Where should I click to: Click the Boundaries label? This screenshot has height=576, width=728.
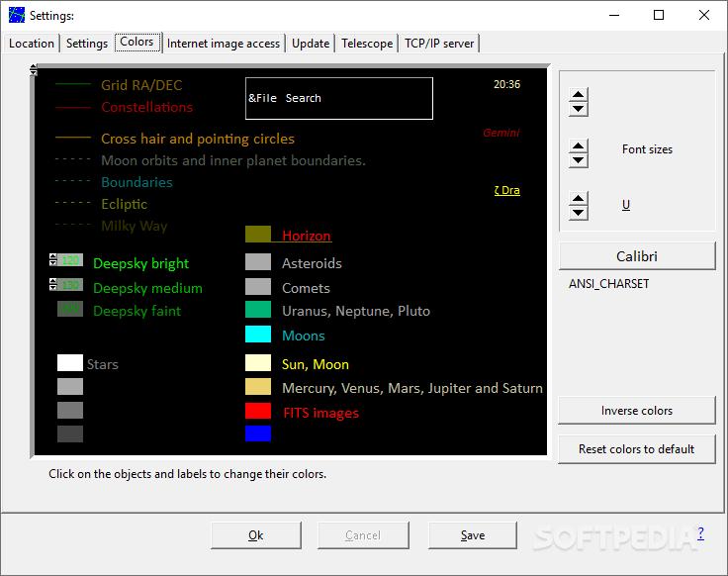pos(136,182)
